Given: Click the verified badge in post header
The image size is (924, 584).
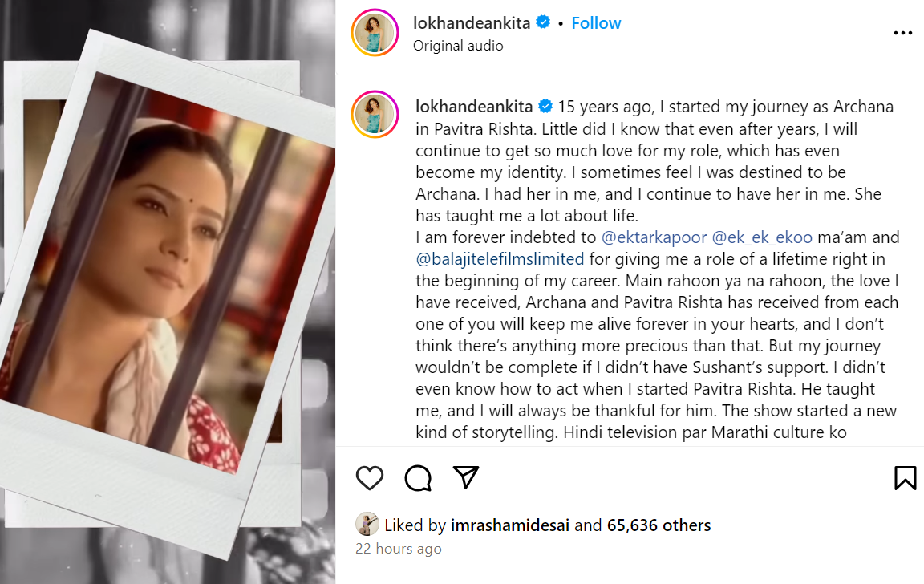Looking at the screenshot, I should 543,23.
